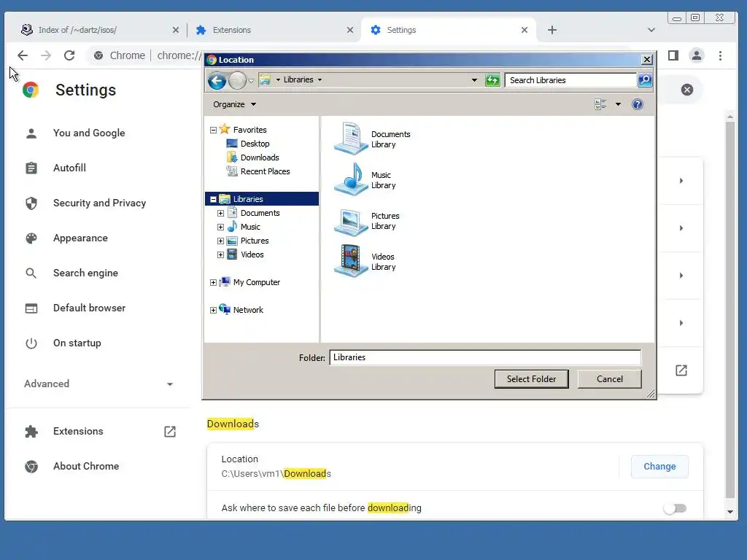Select Recent Places in tree
Viewport: 747px width, 560px height.
click(x=265, y=171)
